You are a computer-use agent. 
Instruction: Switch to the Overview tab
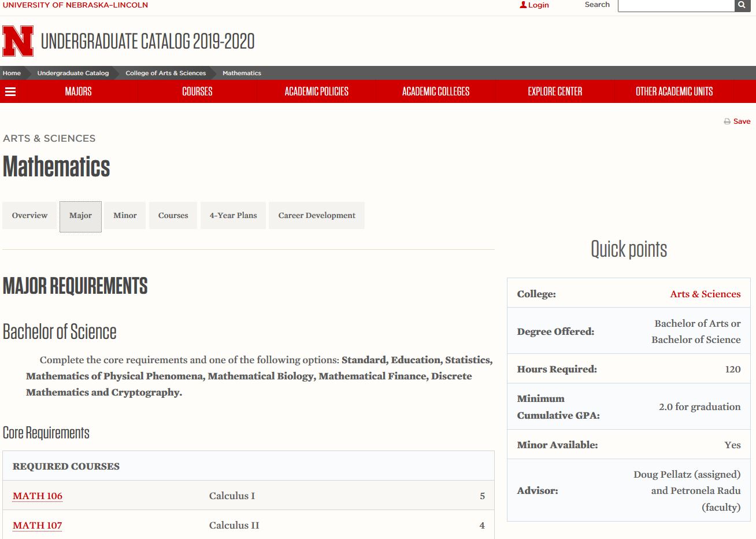[x=30, y=216]
